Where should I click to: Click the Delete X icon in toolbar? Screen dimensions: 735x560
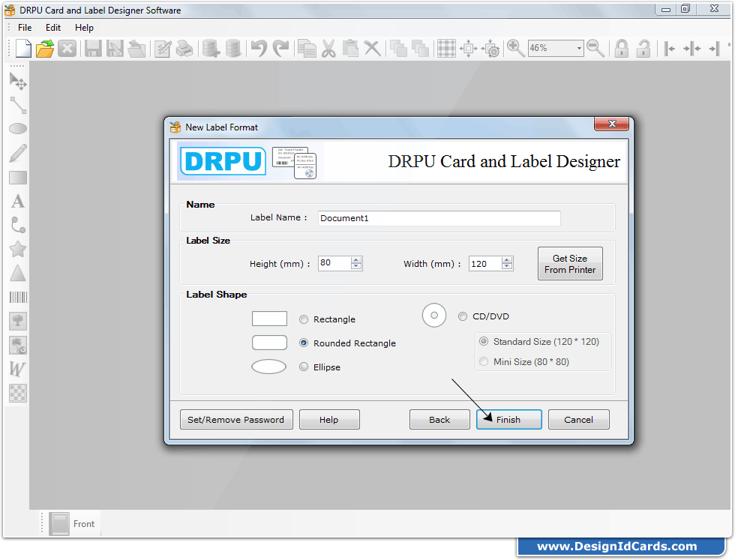[373, 48]
